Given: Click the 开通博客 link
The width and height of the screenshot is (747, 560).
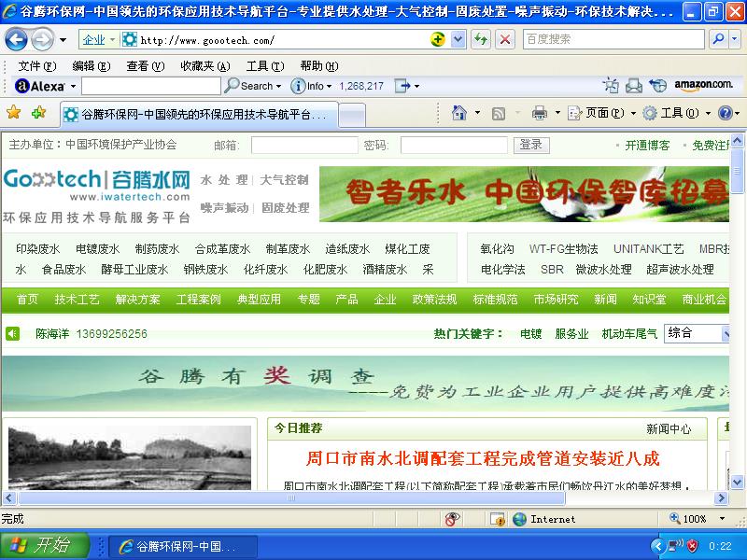Looking at the screenshot, I should (647, 146).
